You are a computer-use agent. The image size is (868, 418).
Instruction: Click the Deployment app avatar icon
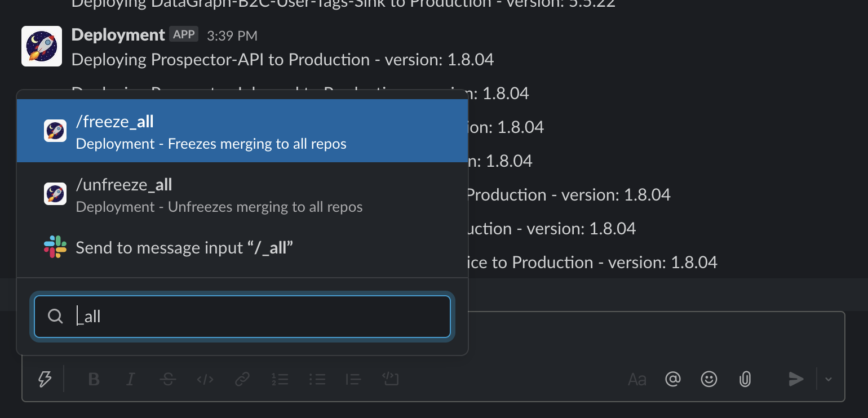click(x=41, y=46)
